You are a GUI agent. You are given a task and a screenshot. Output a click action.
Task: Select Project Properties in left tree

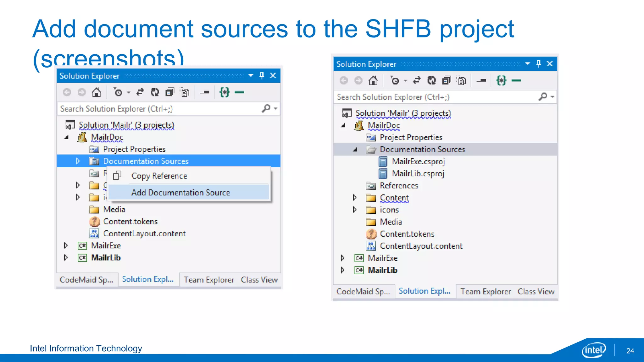tap(134, 149)
